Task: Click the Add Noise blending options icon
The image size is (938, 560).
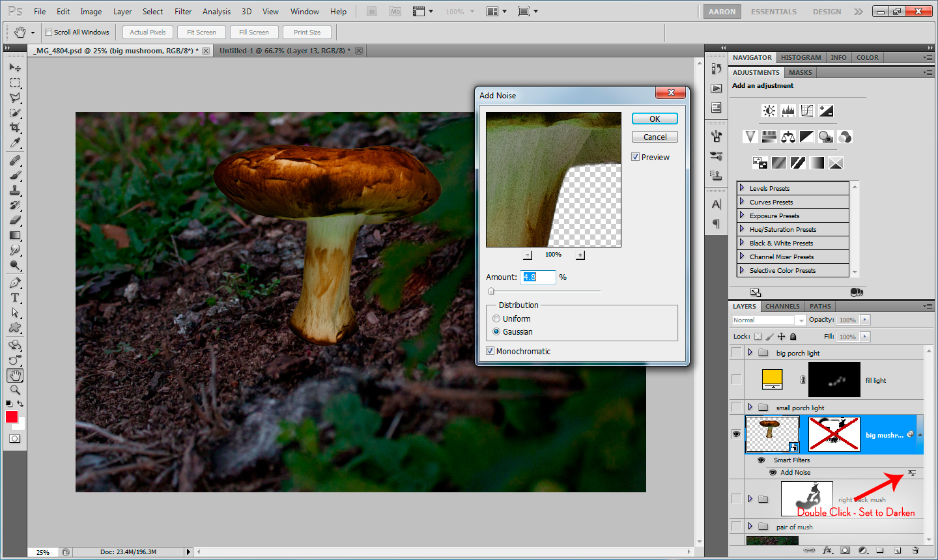Action: (912, 473)
